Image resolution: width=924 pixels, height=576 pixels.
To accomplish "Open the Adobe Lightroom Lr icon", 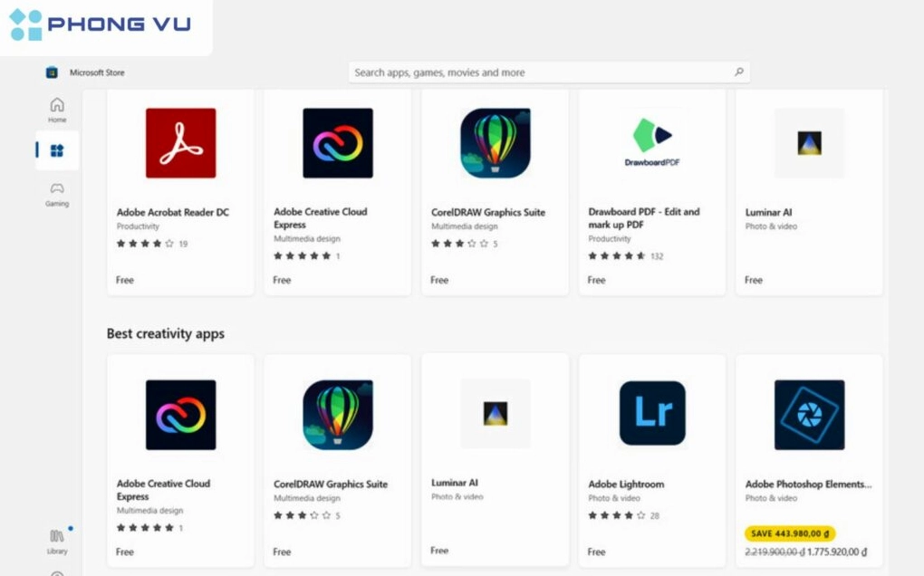I will point(652,413).
